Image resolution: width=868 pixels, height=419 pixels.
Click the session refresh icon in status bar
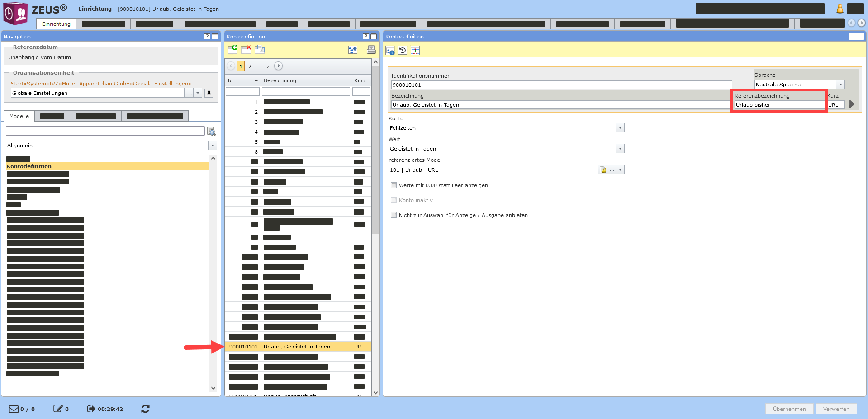pyautogui.click(x=145, y=409)
